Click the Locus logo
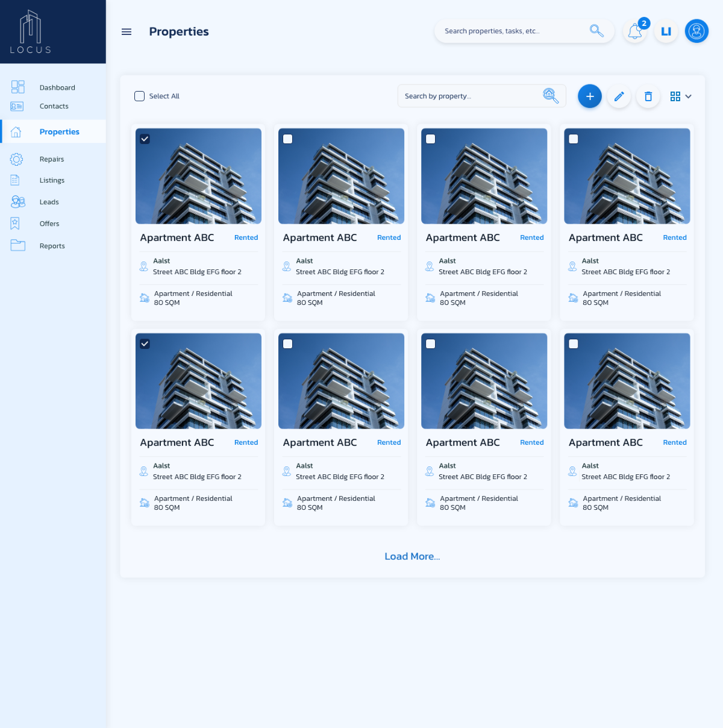723x728 pixels. 31,32
